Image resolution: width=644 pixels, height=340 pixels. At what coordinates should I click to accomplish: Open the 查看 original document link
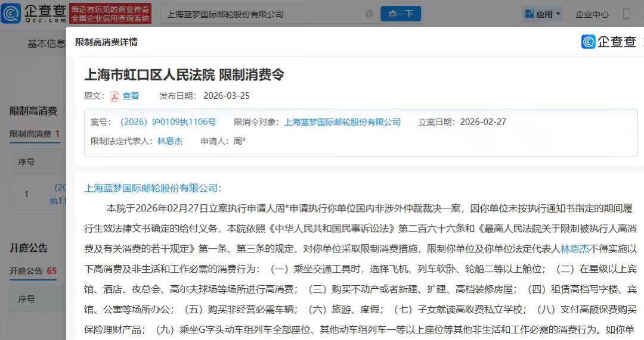click(131, 96)
